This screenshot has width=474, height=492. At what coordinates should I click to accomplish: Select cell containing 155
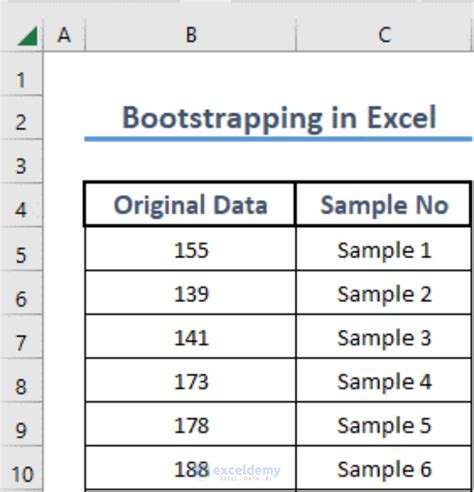[190, 249]
